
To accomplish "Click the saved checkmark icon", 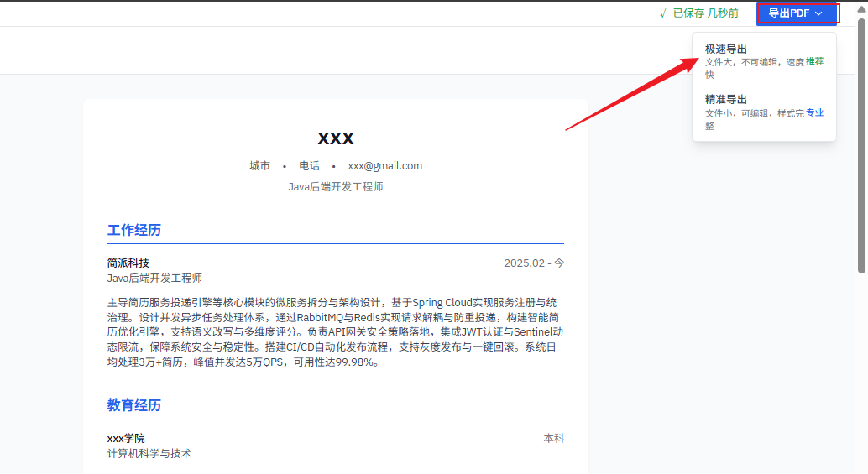I will 664,13.
